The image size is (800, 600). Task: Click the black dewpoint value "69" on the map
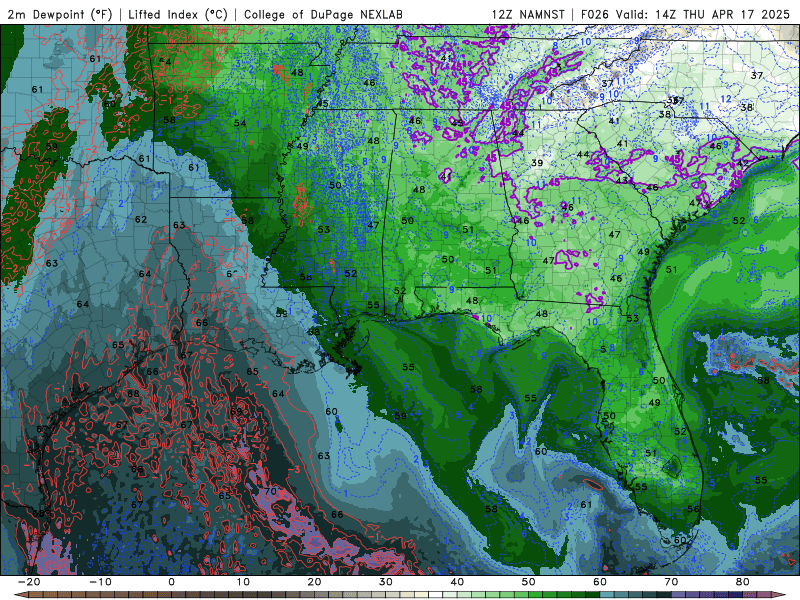[236, 411]
